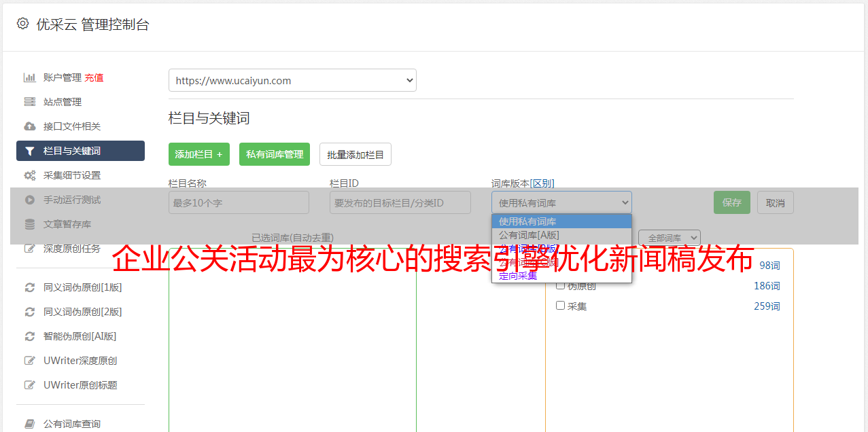Open UWriter原创标题 in the sidebar

click(80, 385)
